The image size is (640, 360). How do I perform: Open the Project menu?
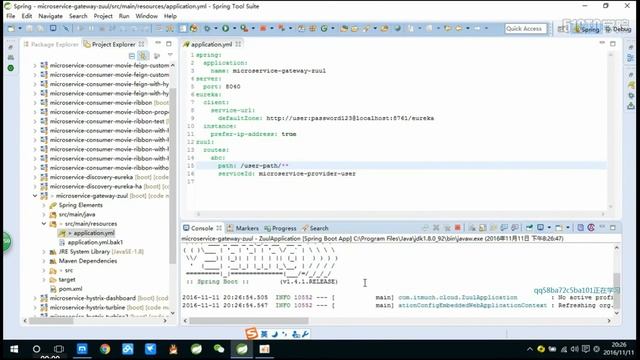(103, 16)
